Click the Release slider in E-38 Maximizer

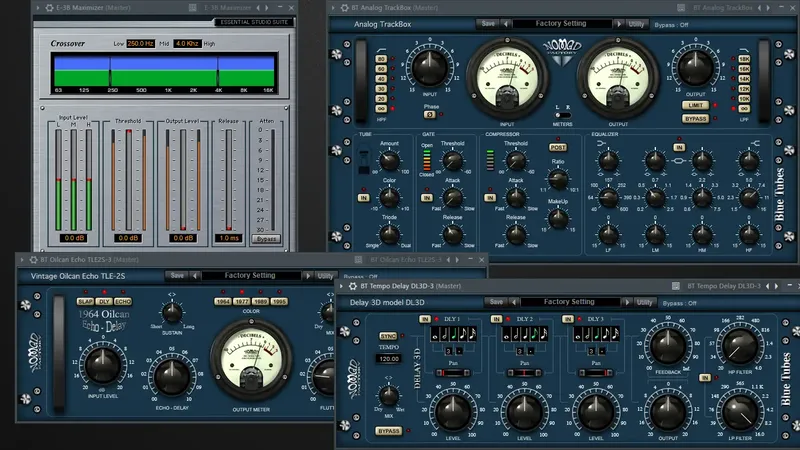(229, 180)
